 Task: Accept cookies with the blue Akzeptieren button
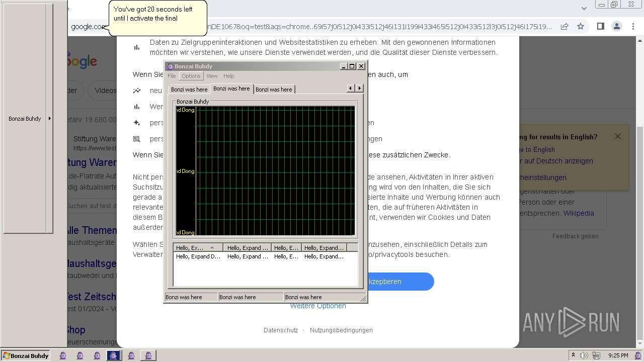(x=401, y=282)
